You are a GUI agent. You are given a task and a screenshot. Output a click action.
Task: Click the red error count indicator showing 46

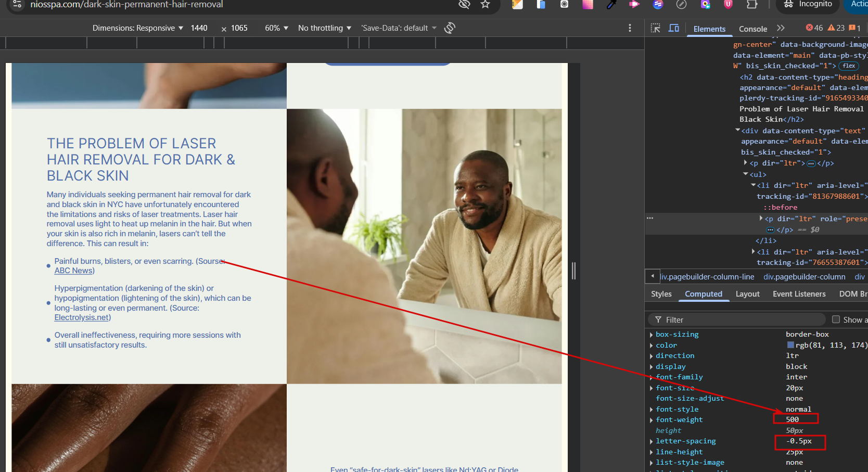[814, 28]
